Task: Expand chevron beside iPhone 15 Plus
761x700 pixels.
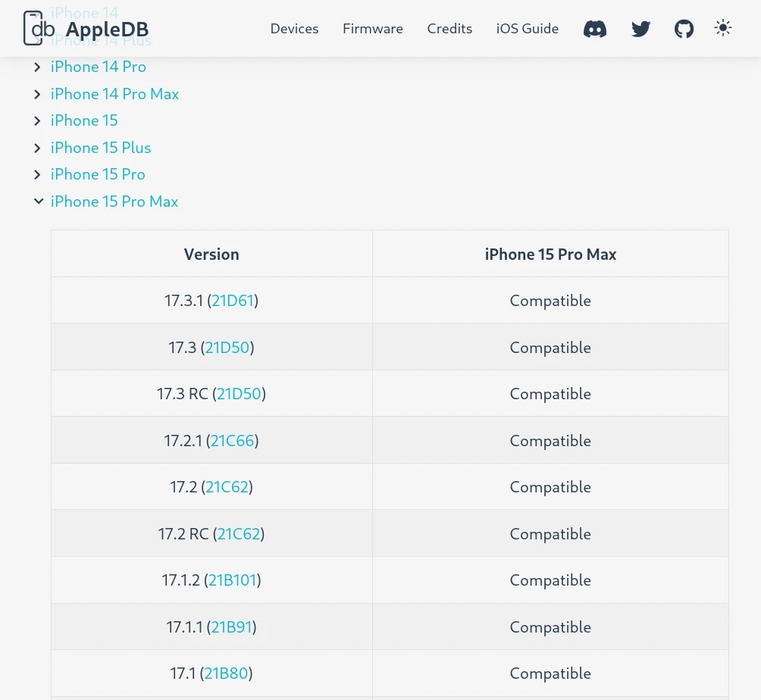Action: 37,148
